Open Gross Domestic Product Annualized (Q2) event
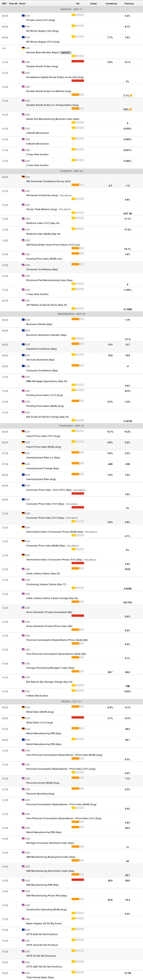The height and width of the screenshot is (980, 143). click(x=49, y=612)
